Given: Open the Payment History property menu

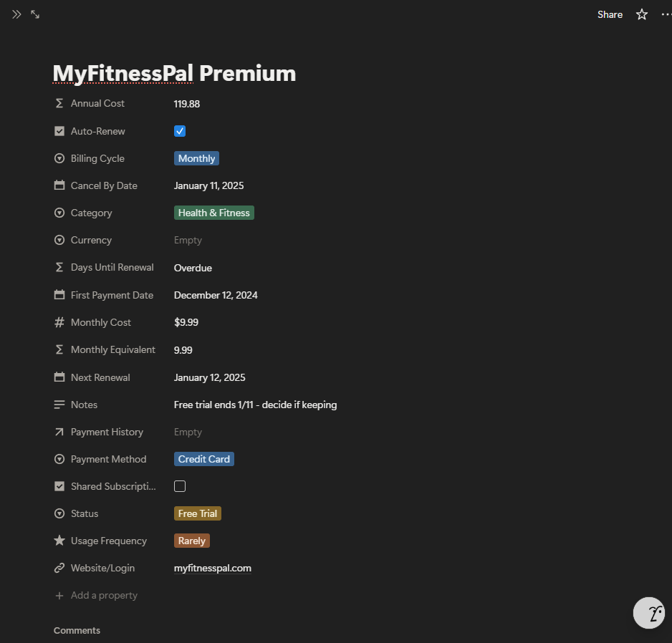Looking at the screenshot, I should (107, 432).
